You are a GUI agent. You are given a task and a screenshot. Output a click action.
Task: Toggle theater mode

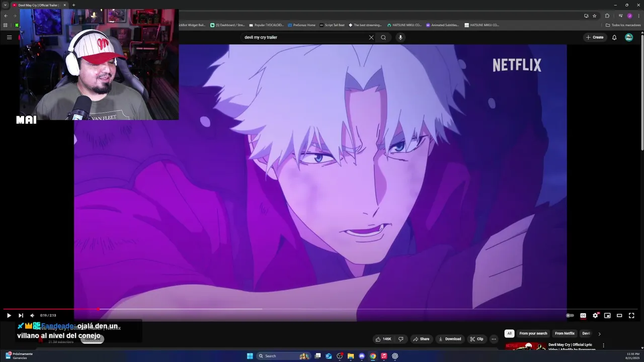619,316
